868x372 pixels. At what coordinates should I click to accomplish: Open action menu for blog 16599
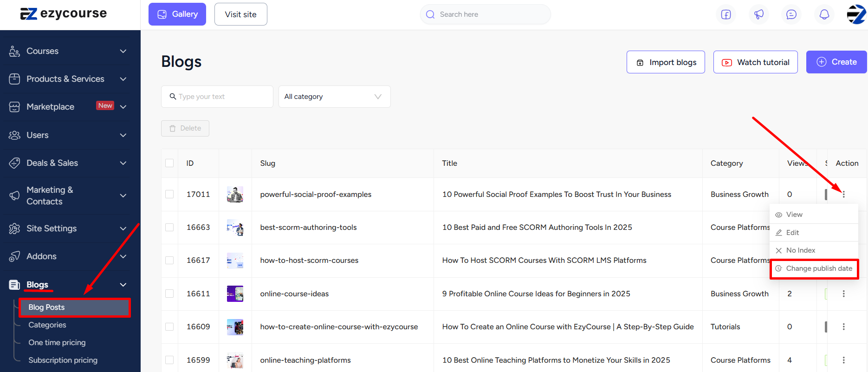[844, 360]
